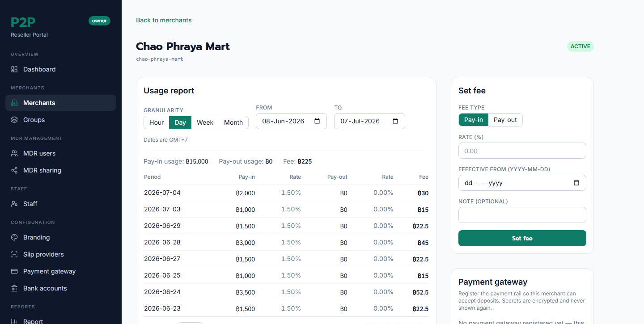Go to Groups page
This screenshot has width=644, height=324.
[x=60, y=120]
